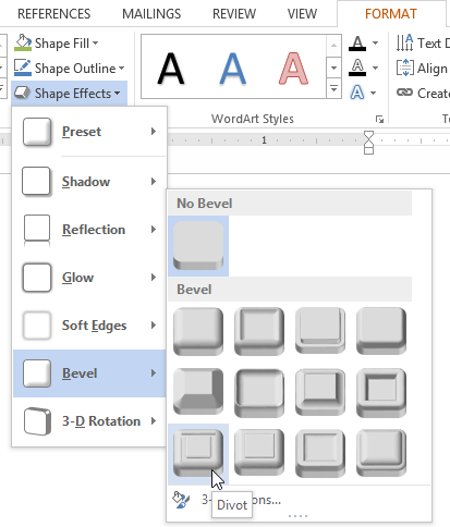Open the Soft Edges submenu

tap(90, 325)
